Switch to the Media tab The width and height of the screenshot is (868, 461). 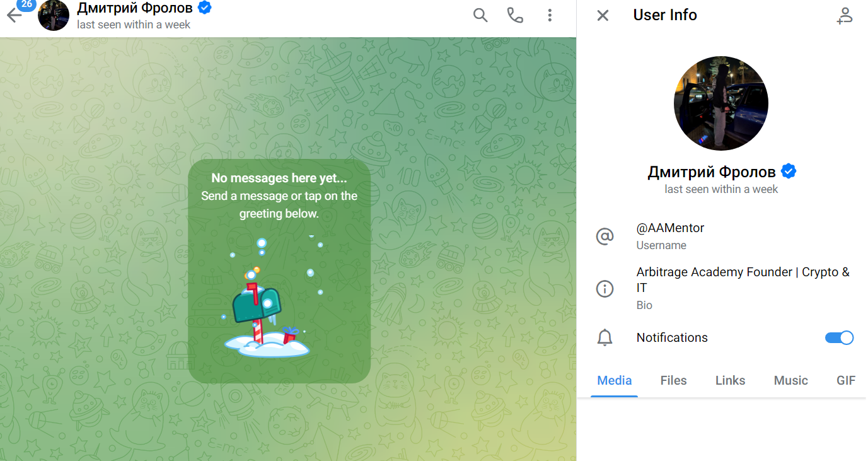point(615,380)
